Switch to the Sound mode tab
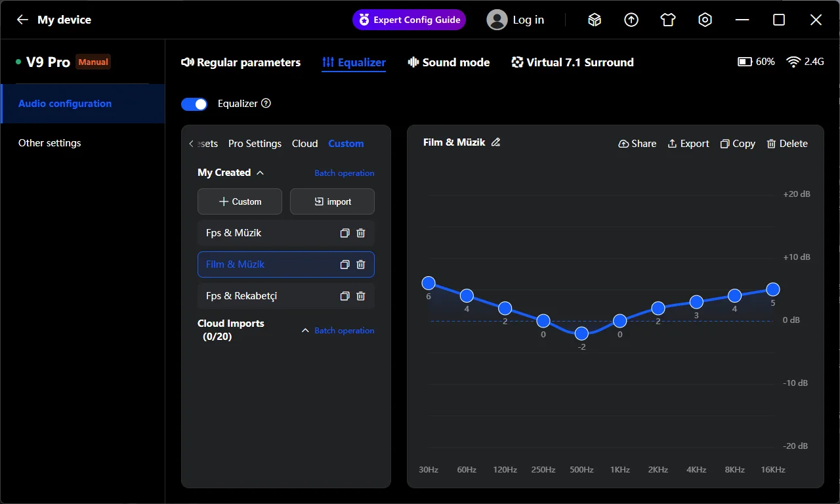The width and height of the screenshot is (840, 504). (449, 62)
